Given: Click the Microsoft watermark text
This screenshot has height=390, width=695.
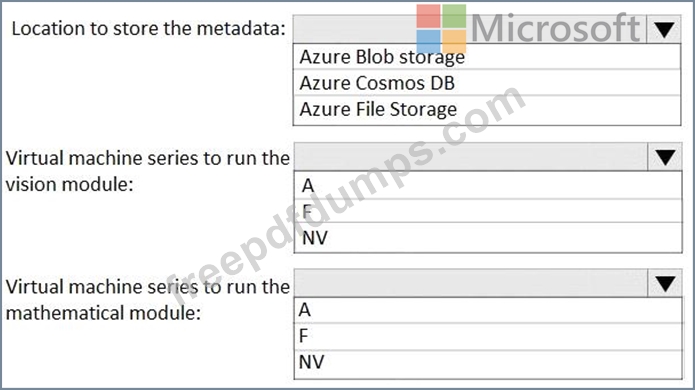Looking at the screenshot, I should click(x=556, y=28).
